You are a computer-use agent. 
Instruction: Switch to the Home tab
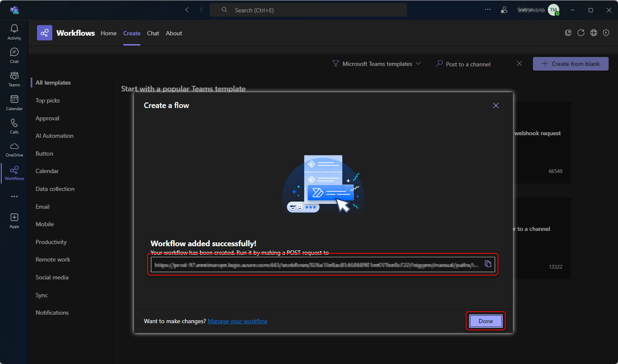tap(108, 33)
